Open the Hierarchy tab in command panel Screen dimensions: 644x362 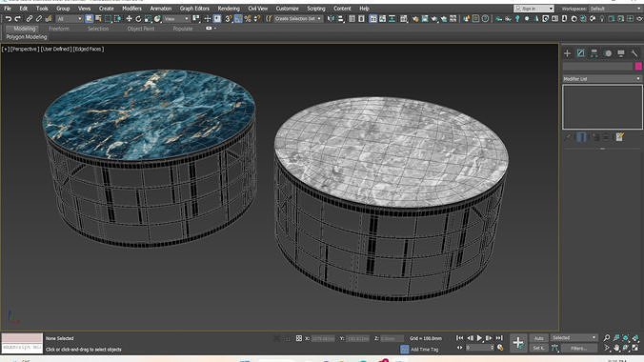click(x=594, y=53)
